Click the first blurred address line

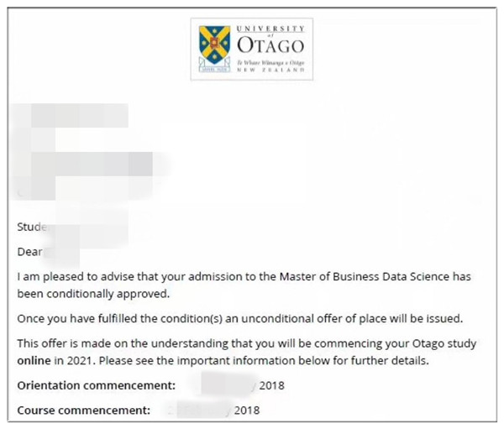click(72, 115)
